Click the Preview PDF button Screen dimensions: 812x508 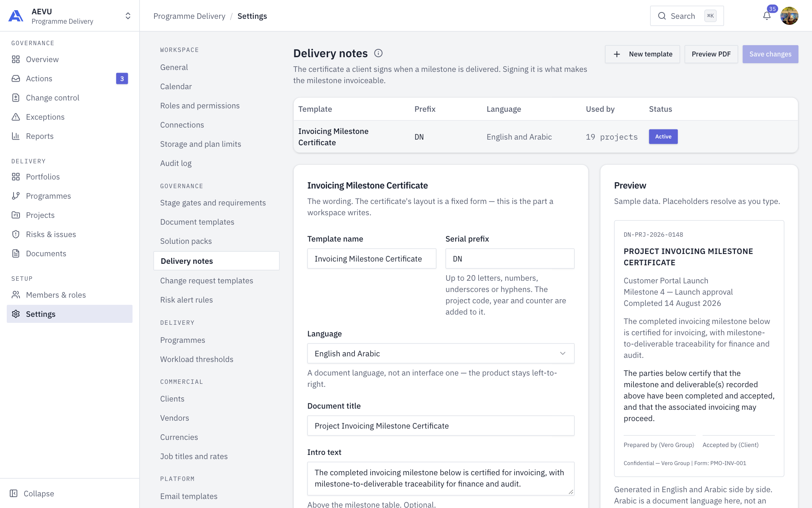coord(711,54)
